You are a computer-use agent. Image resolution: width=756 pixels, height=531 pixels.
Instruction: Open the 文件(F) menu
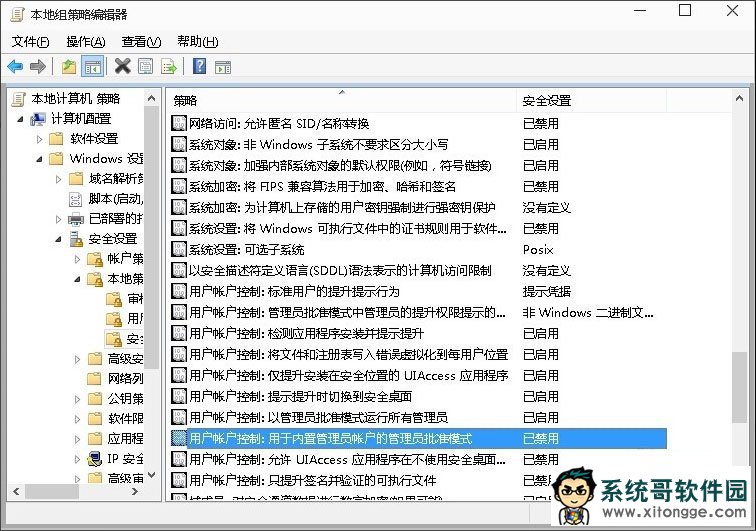tap(30, 42)
